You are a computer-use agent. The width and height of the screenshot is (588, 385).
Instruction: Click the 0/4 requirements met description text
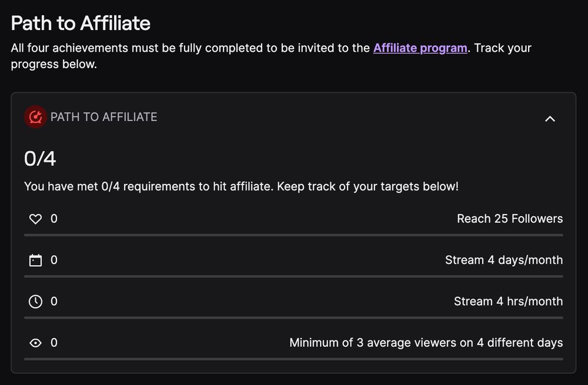[x=241, y=186]
